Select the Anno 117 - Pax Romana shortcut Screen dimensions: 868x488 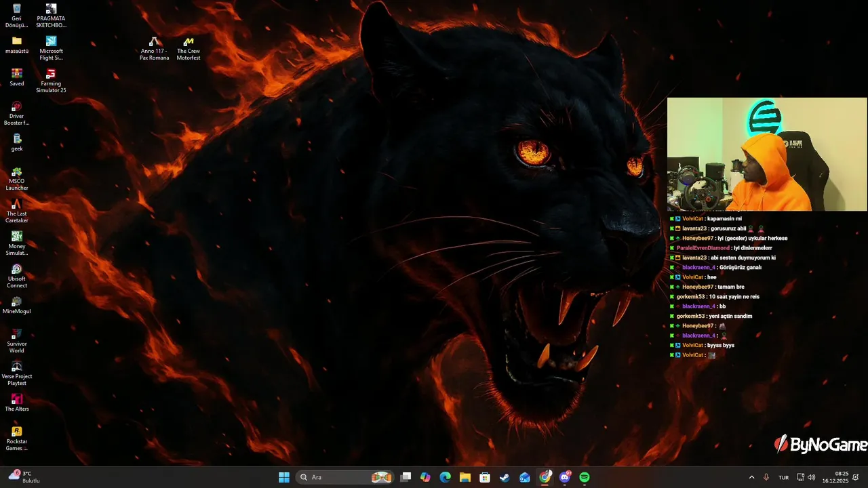point(155,48)
